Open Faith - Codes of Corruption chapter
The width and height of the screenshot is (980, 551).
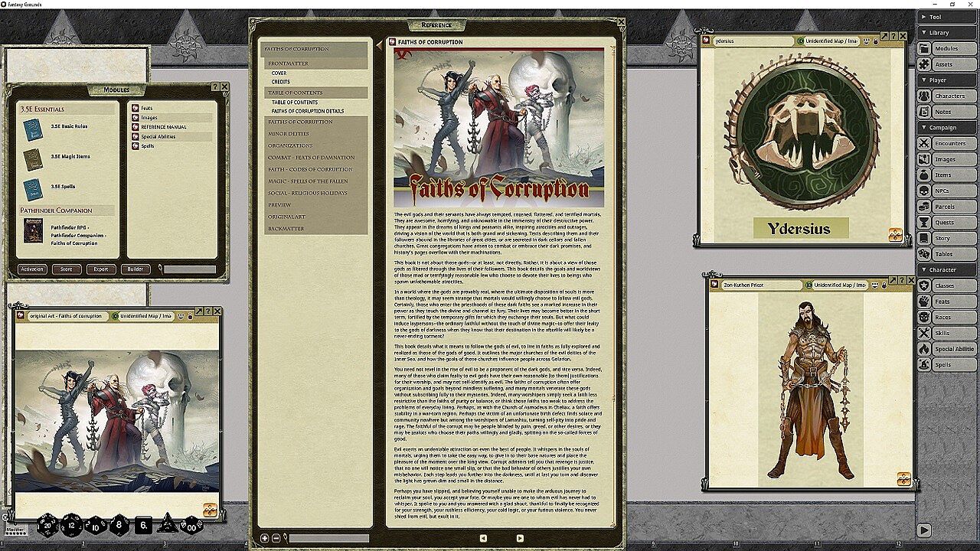point(315,169)
